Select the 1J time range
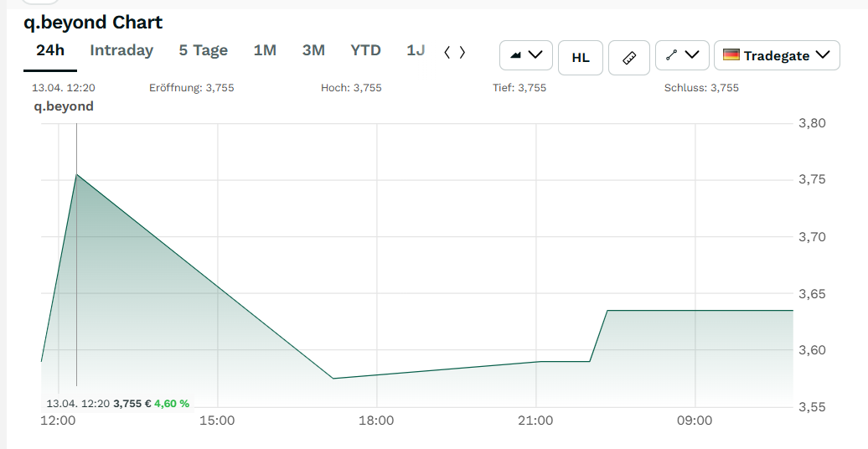Screen dimensions: 868x449 (416, 50)
